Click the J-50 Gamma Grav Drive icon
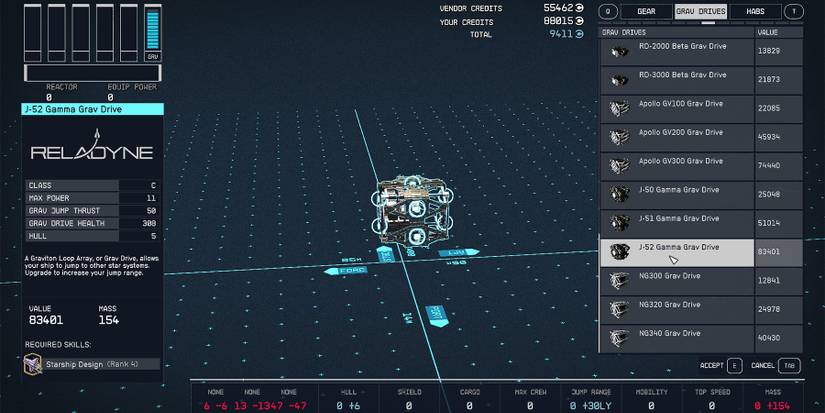This screenshot has width=825, height=413. [620, 194]
